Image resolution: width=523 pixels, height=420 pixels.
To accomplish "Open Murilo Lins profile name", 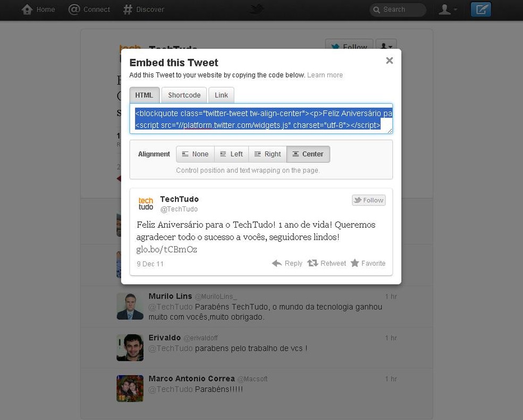I will click(170, 296).
